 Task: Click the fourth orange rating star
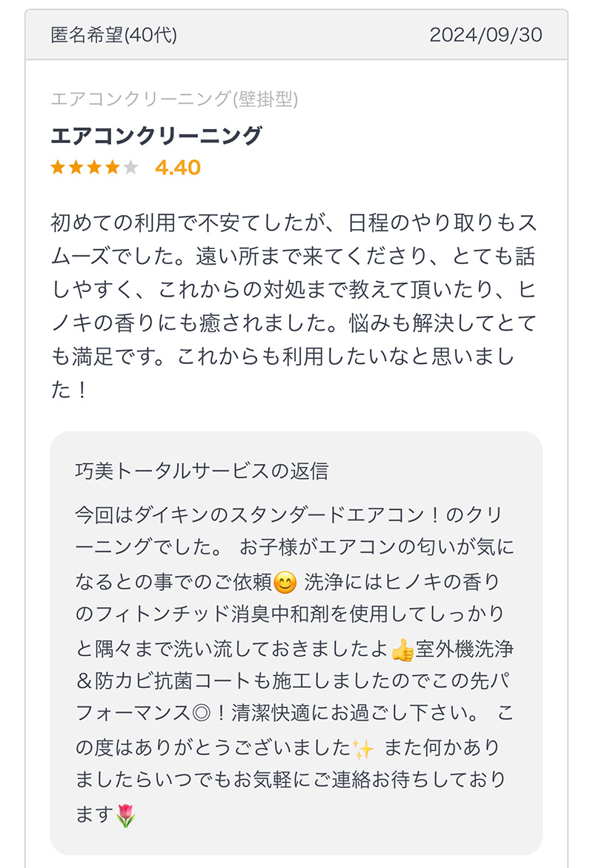pos(113,168)
